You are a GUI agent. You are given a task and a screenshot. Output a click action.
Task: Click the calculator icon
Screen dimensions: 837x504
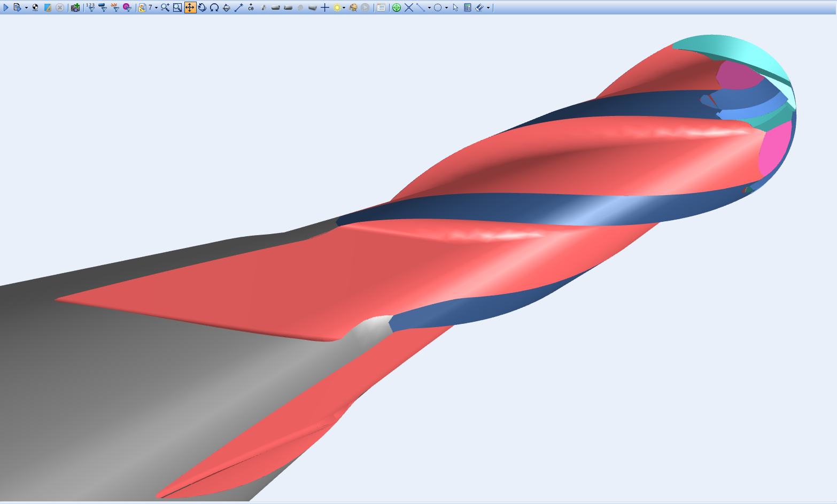[x=468, y=7]
